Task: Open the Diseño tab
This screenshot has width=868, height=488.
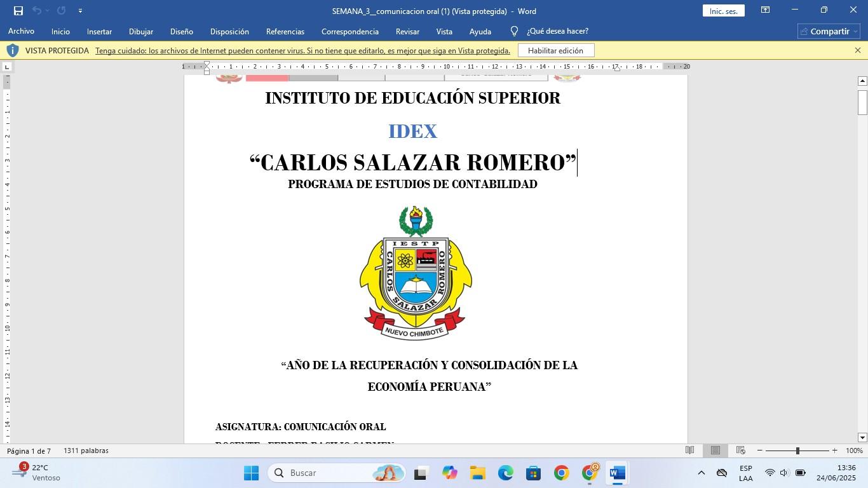Action: [x=181, y=31]
